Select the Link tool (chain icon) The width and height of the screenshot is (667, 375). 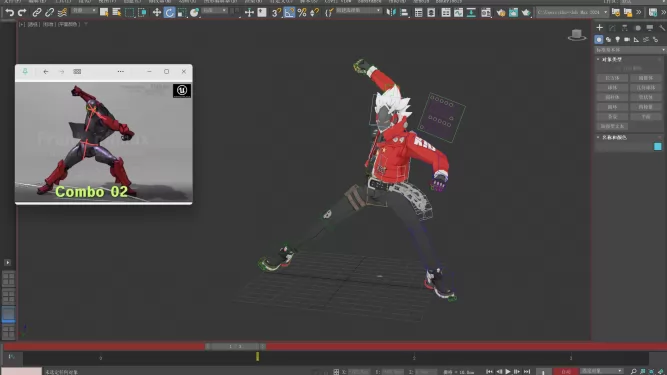[37, 12]
